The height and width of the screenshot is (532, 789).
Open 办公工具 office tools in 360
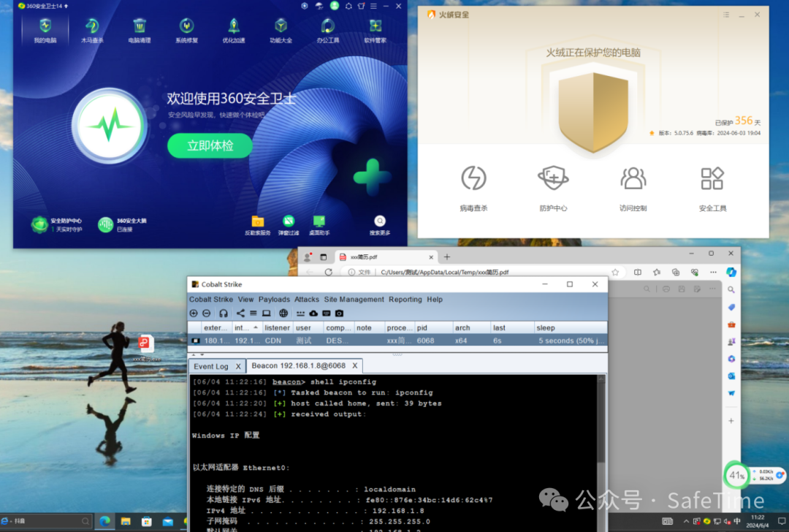[327, 30]
